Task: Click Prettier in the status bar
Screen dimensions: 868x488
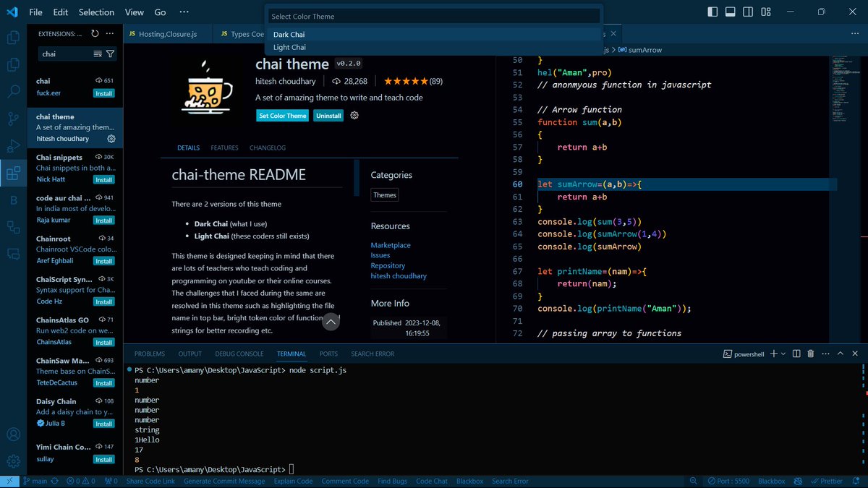Action: click(826, 481)
